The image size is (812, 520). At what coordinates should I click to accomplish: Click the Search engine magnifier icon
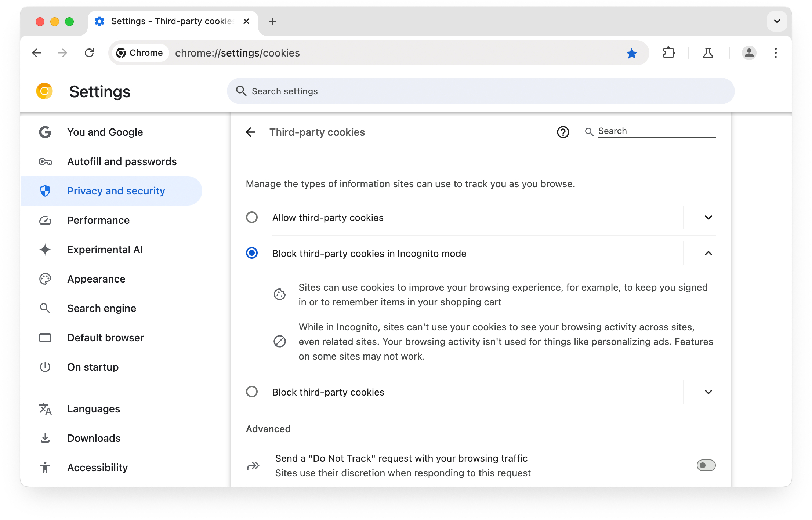tap(46, 308)
